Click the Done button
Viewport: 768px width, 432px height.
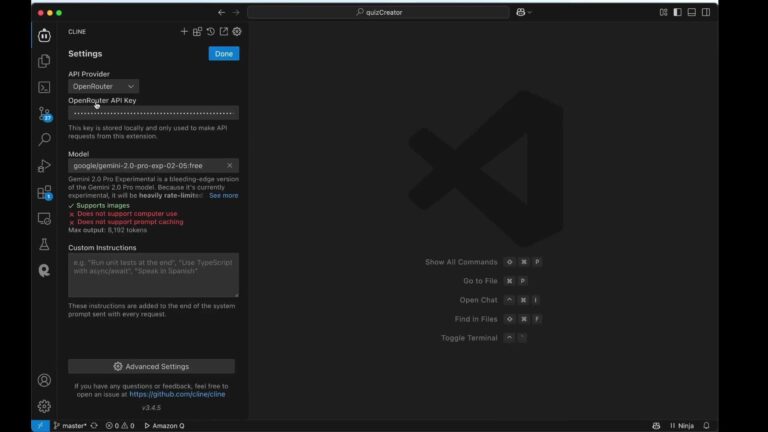[224, 54]
